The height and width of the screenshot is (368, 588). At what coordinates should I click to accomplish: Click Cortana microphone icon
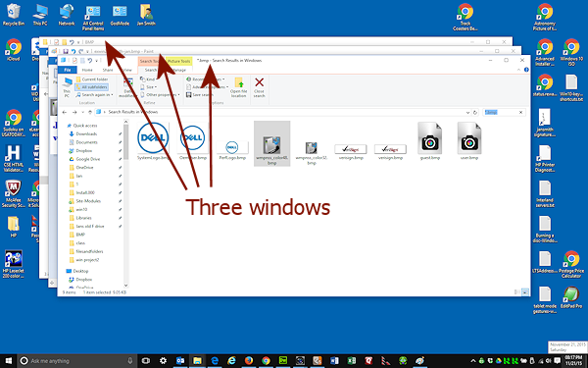coord(130,361)
